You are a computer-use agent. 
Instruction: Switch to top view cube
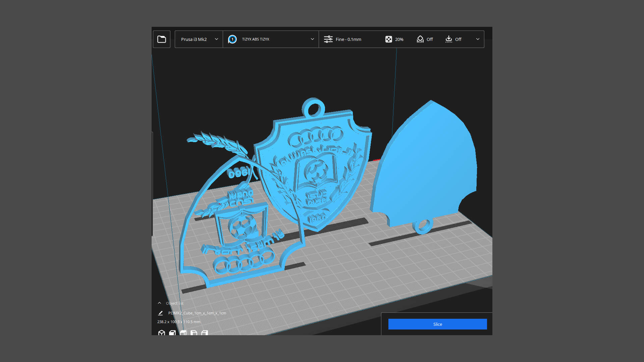click(x=183, y=333)
